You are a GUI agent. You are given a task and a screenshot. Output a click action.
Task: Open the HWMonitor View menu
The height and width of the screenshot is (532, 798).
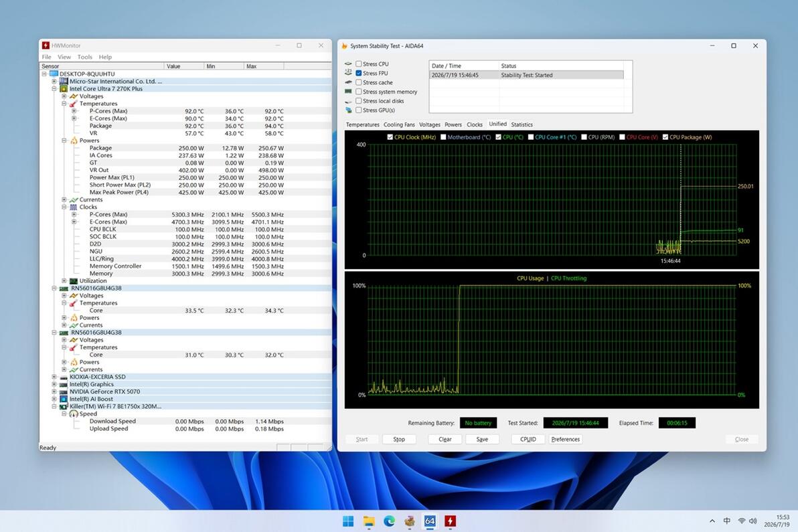pos(64,57)
